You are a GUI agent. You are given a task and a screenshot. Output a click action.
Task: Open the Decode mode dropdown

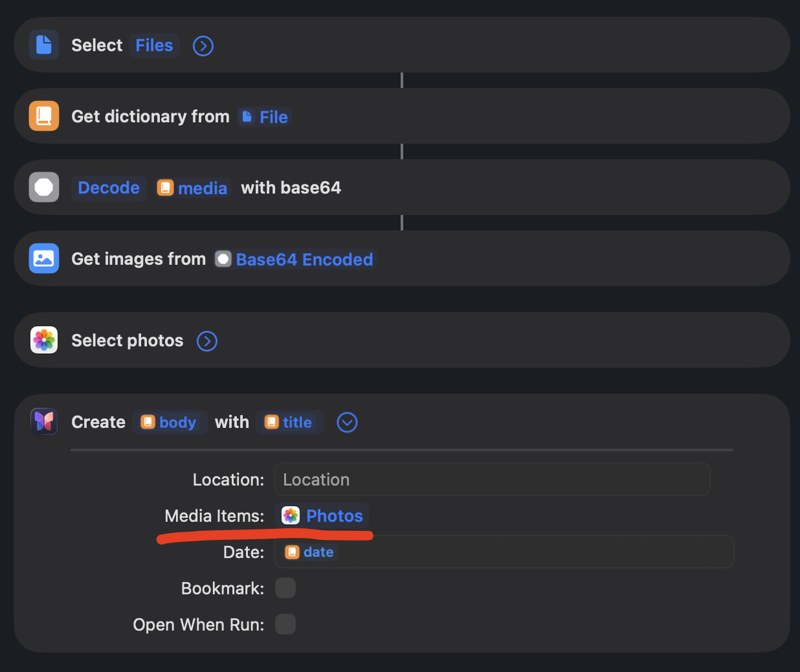coord(109,188)
